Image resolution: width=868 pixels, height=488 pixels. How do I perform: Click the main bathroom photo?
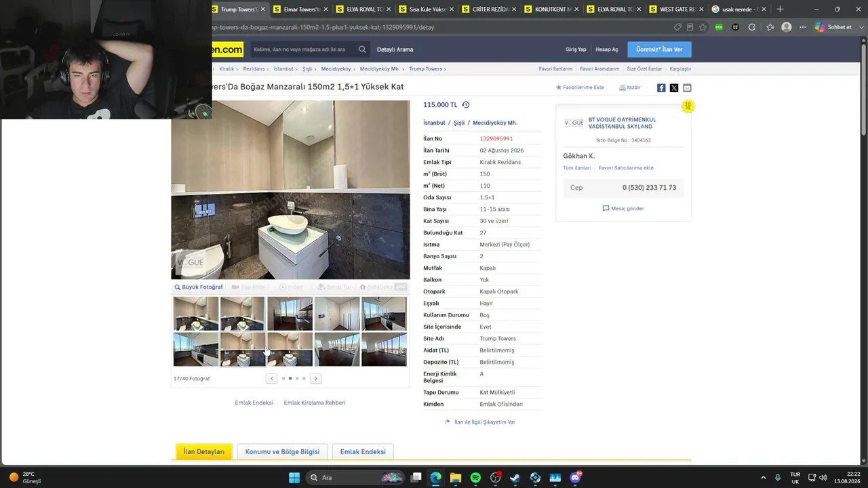(x=290, y=190)
